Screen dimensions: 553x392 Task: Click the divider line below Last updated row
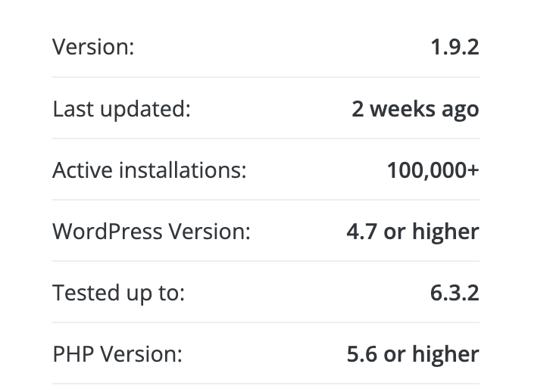click(266, 138)
